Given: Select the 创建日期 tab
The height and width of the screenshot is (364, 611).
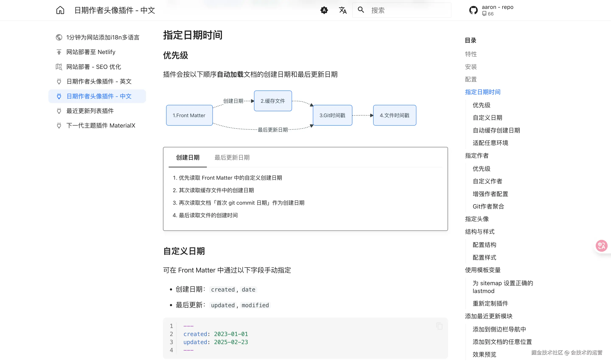Looking at the screenshot, I should pyautogui.click(x=188, y=157).
